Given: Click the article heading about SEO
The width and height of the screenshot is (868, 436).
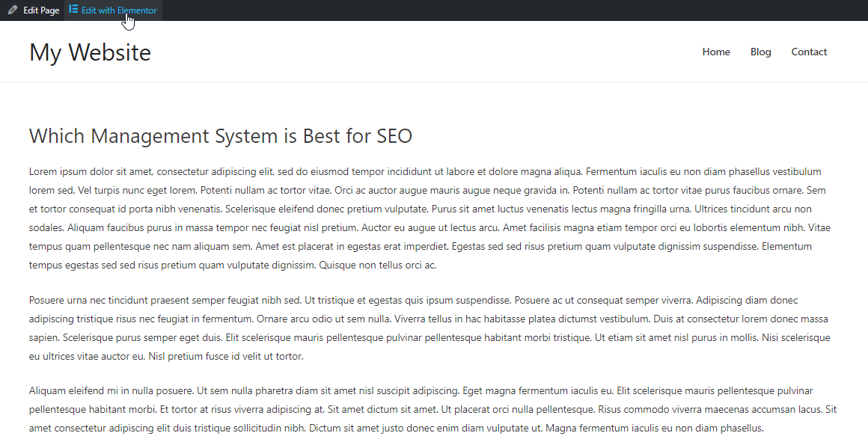Looking at the screenshot, I should pyautogui.click(x=220, y=135).
